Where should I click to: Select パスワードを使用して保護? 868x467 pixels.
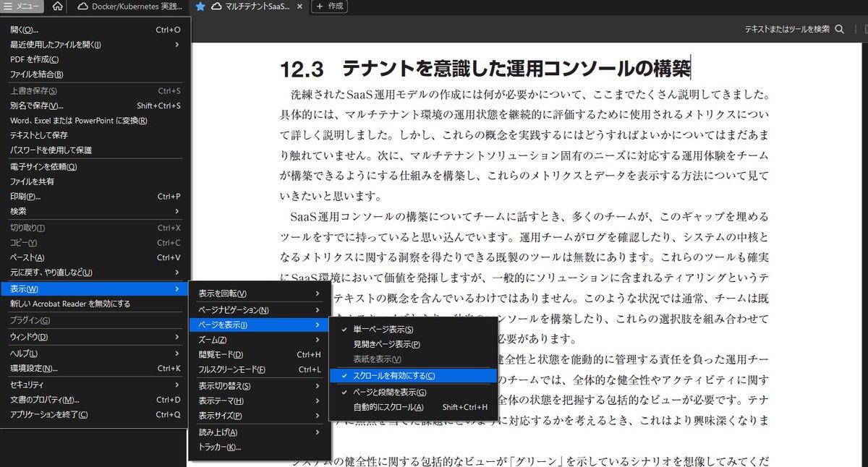(x=95, y=150)
